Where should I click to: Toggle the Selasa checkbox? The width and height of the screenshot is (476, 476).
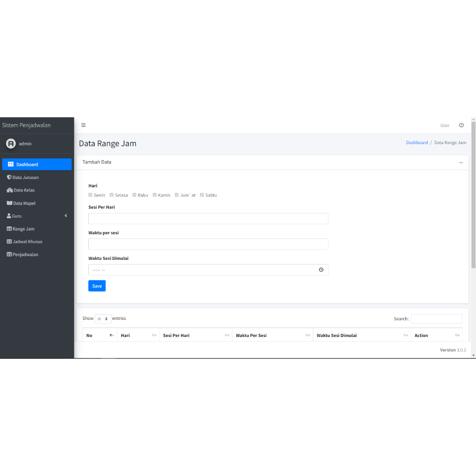click(112, 195)
